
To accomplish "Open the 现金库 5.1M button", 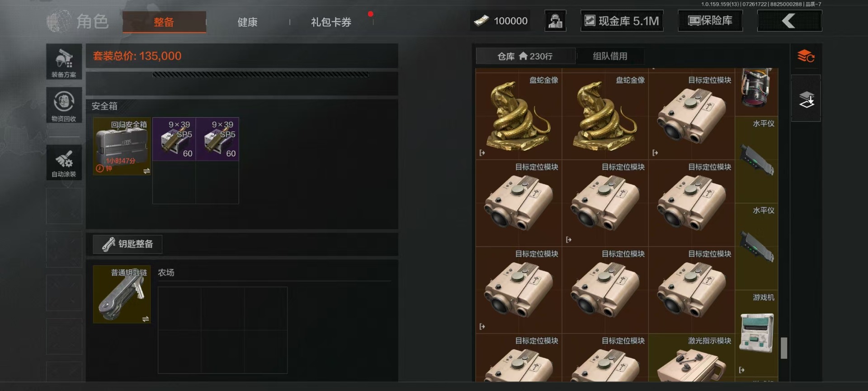I will 622,21.
